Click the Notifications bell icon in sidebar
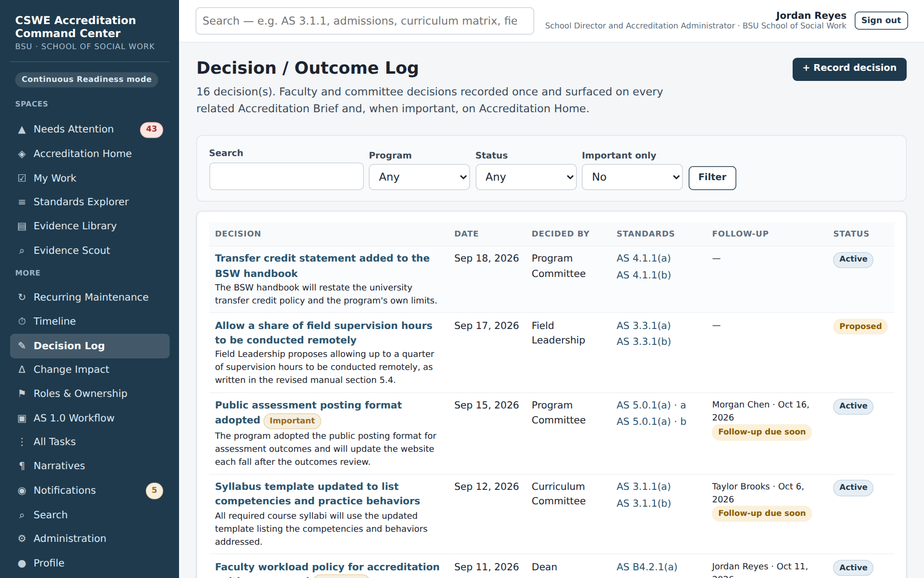Screen dimensions: 924x578 pos(22,491)
